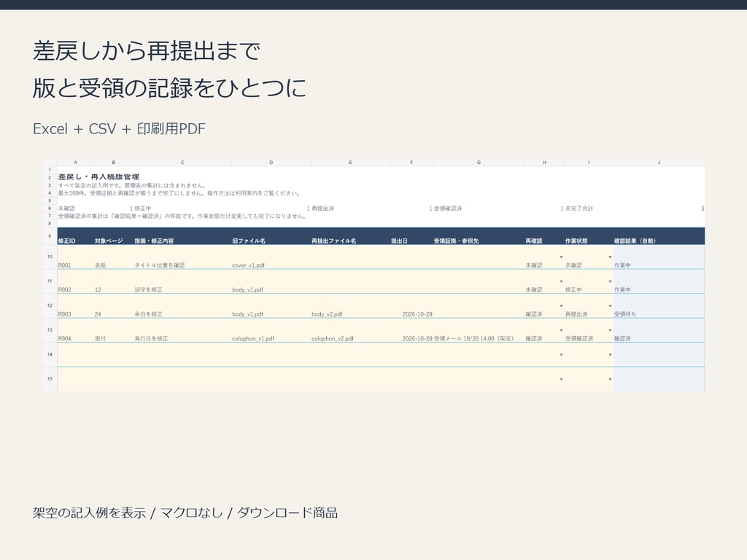This screenshot has height=560, width=747.
Task: Click the 修正ID table header cell
Action: [x=76, y=236]
